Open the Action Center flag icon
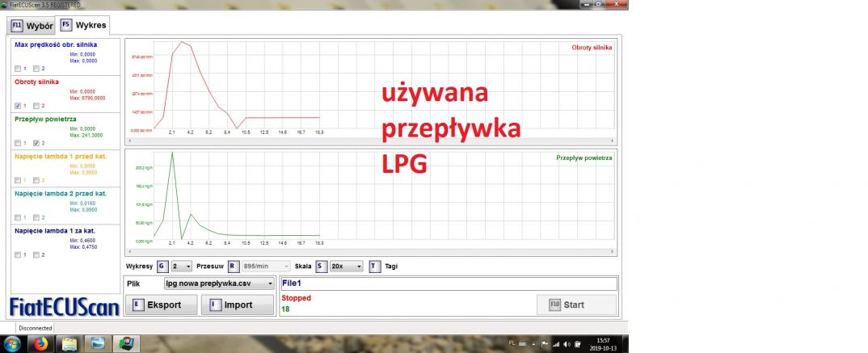This screenshot has height=353, width=868. point(546,343)
